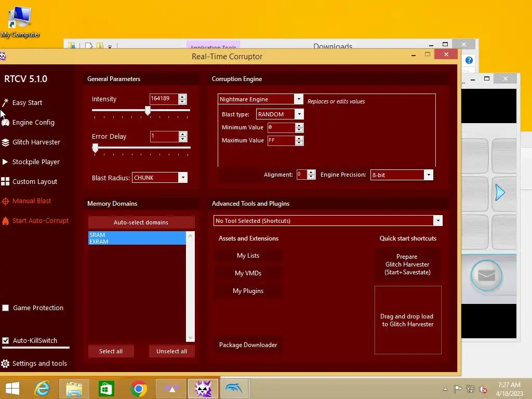
Task: Select Glitch Harvester menu item
Action: (x=36, y=142)
